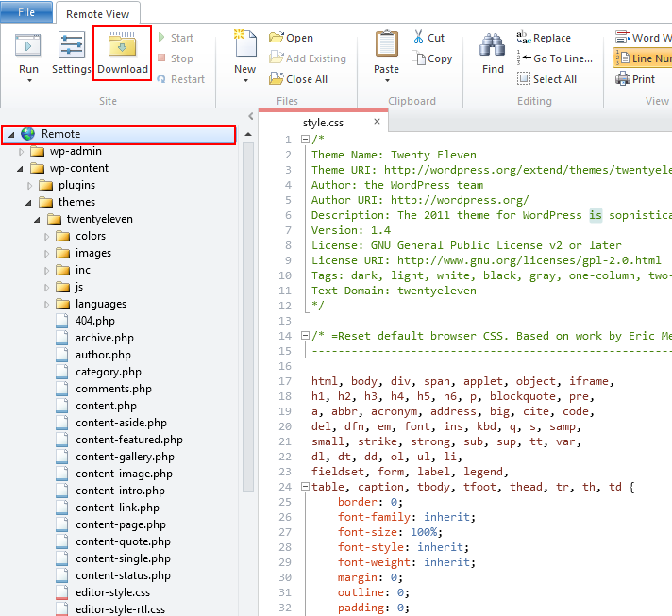
Task: Toggle Word Wrap
Action: [643, 38]
